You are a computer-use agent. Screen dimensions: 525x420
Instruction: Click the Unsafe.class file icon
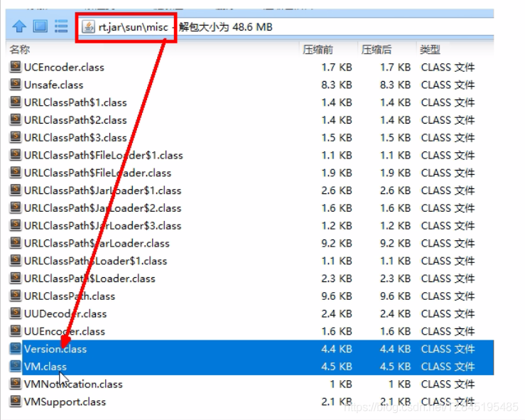15,84
